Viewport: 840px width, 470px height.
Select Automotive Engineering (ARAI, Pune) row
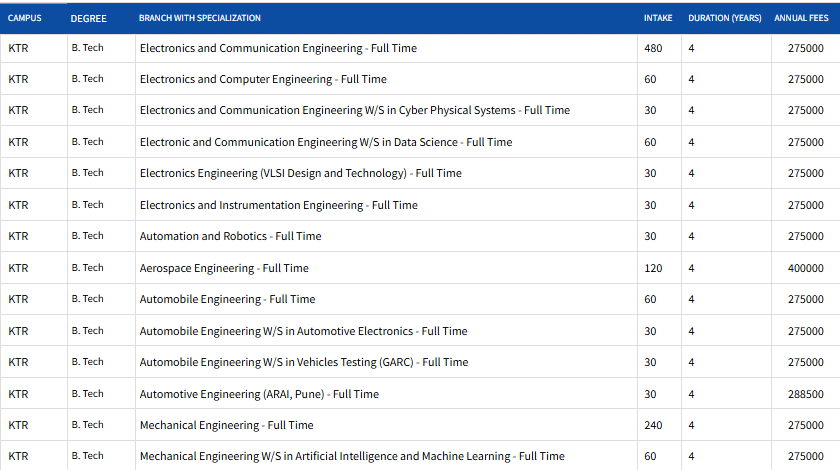click(259, 394)
